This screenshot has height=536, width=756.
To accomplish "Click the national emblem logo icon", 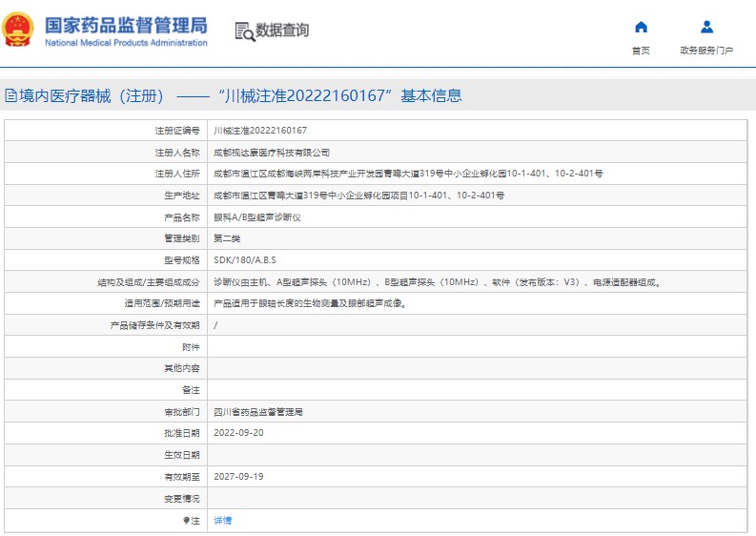I will click(x=18, y=30).
